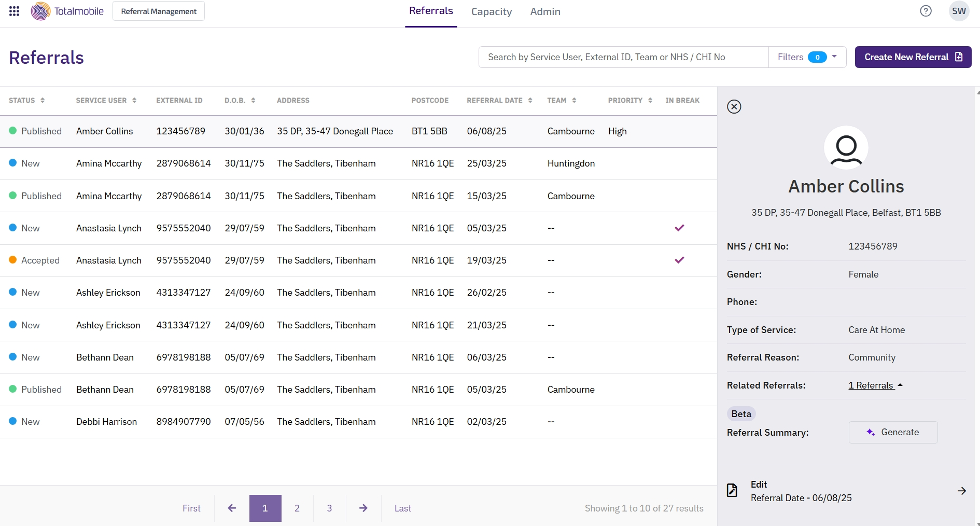Go to next page arrow
The width and height of the screenshot is (980, 526).
coord(363,508)
